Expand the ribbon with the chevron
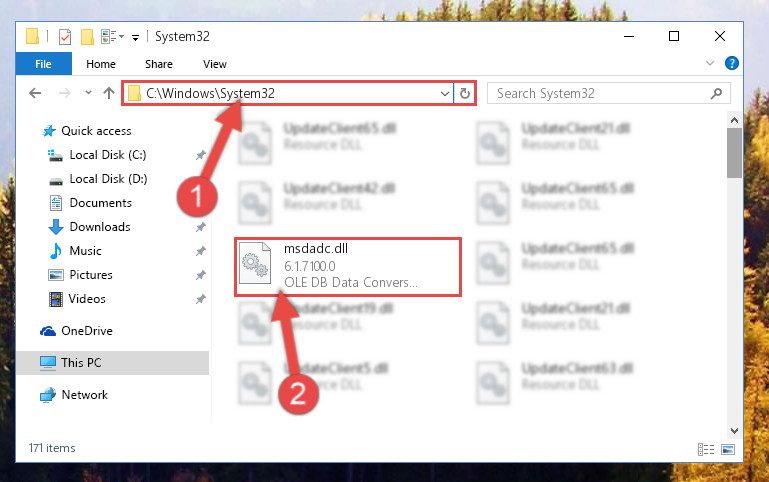769x482 pixels. click(709, 63)
